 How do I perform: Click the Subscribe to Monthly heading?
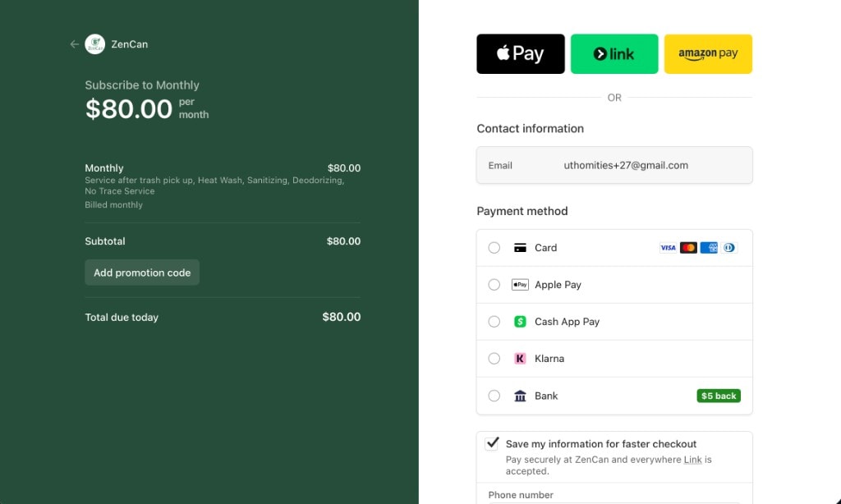click(141, 85)
